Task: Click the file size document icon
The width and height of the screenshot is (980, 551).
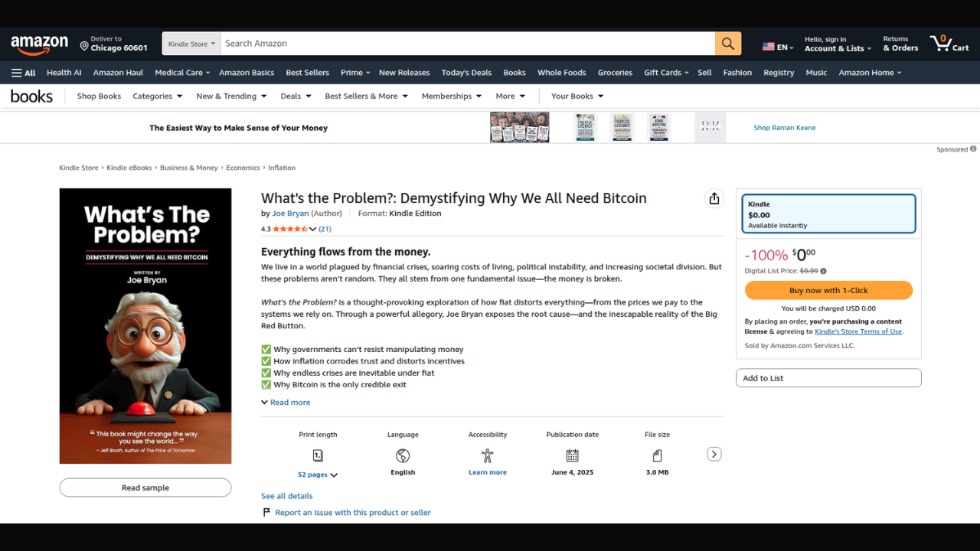Action: click(657, 455)
